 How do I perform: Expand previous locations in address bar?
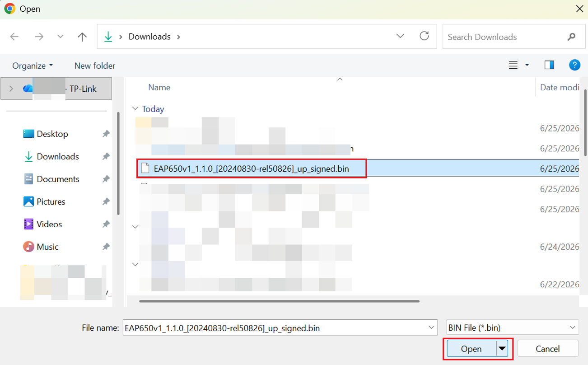(400, 36)
